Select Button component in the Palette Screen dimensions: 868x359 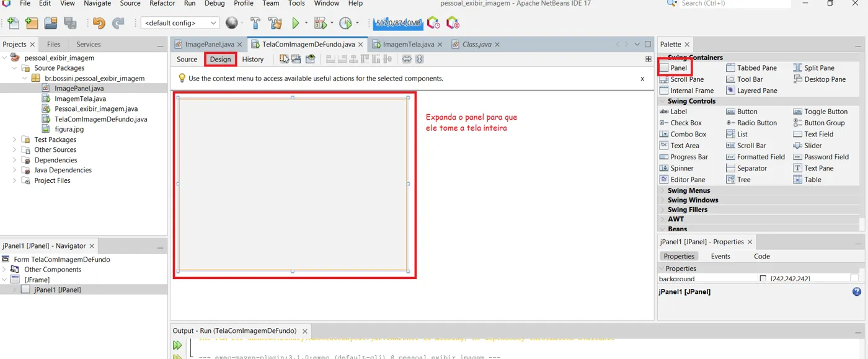(x=742, y=112)
